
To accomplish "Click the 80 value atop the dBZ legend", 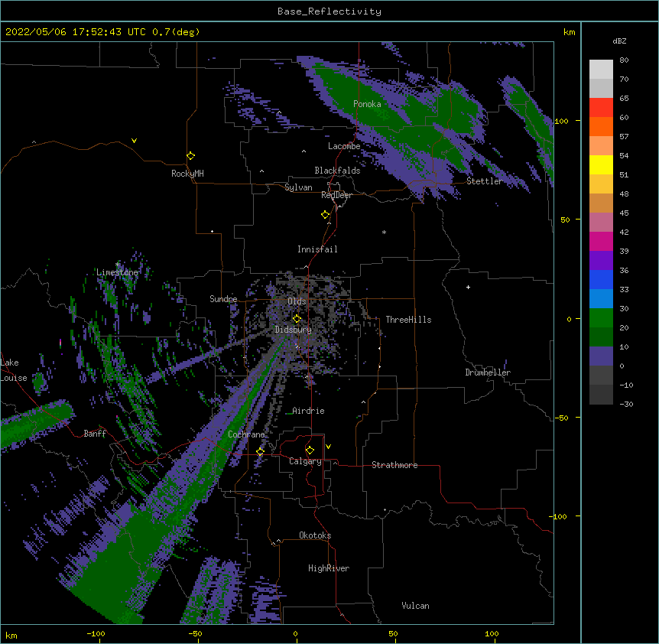I will pyautogui.click(x=624, y=60).
